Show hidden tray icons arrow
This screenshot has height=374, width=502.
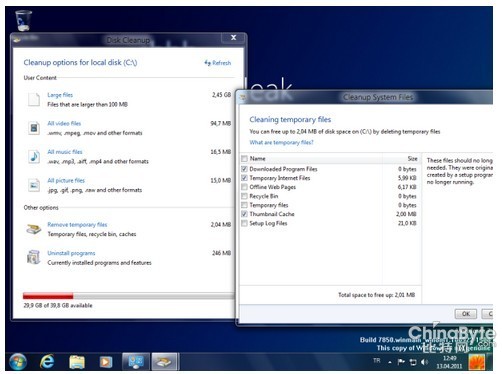click(390, 362)
